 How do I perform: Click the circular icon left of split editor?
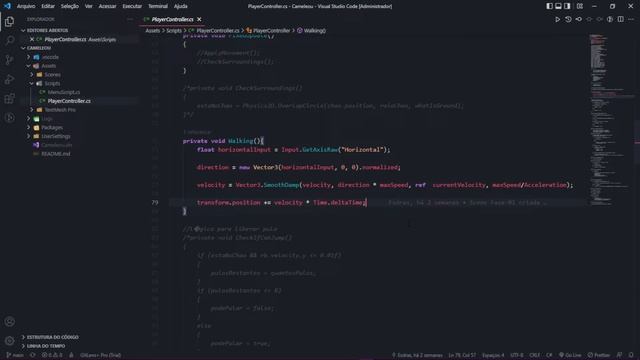(610, 19)
